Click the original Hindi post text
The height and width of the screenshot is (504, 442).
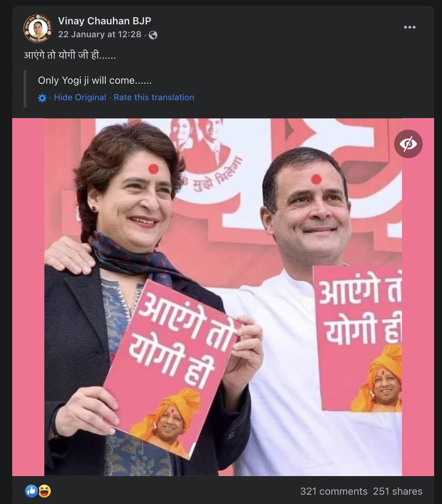pos(70,55)
